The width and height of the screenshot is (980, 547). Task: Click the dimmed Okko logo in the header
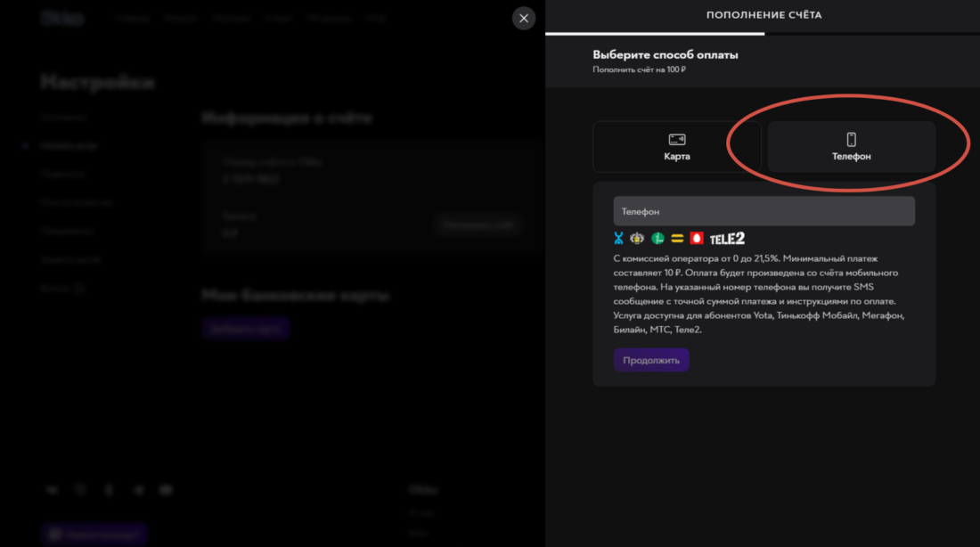tap(61, 18)
